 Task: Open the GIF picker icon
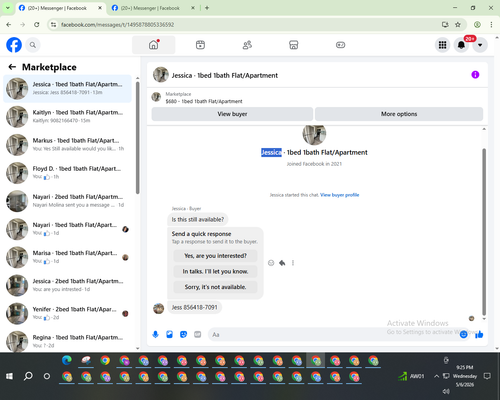coord(197,334)
